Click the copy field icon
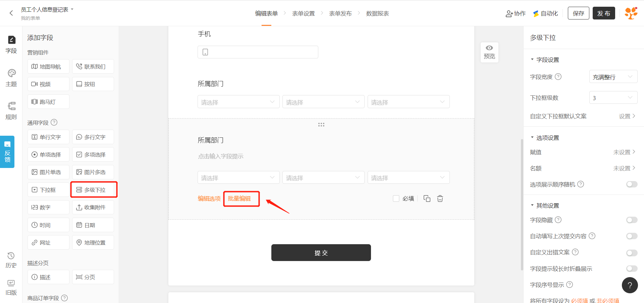The width and height of the screenshot is (644, 303). tap(427, 199)
